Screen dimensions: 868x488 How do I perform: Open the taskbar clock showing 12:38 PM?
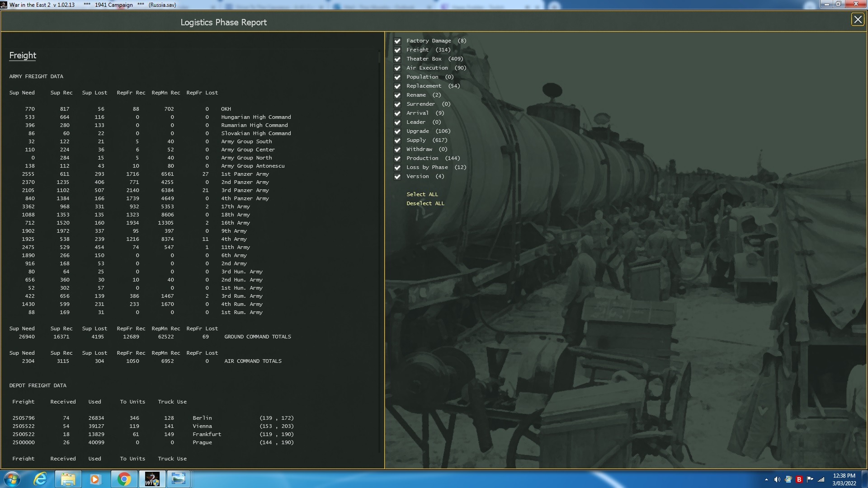[x=844, y=479]
